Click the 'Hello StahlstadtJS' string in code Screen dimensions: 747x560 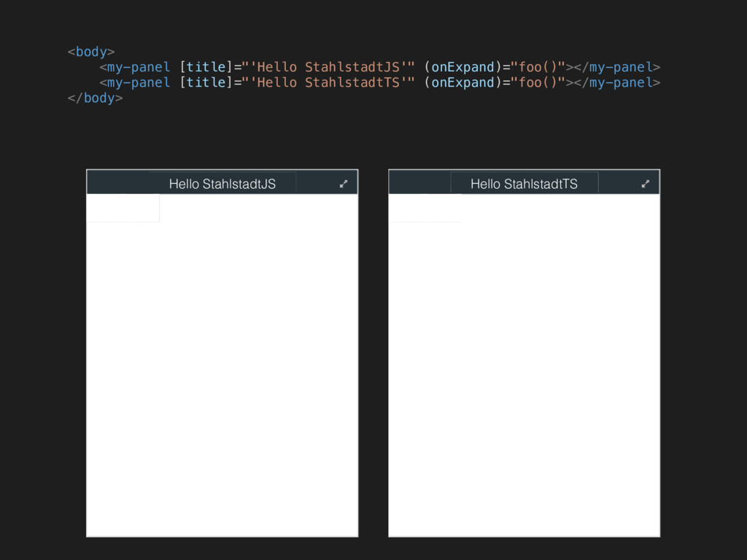328,67
